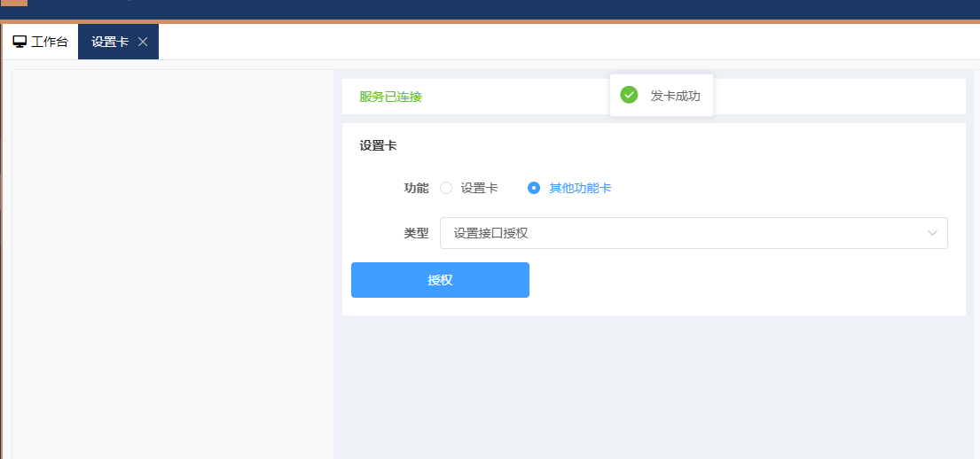Click the 功能 field label
The width and height of the screenshot is (980, 459).
pos(416,188)
